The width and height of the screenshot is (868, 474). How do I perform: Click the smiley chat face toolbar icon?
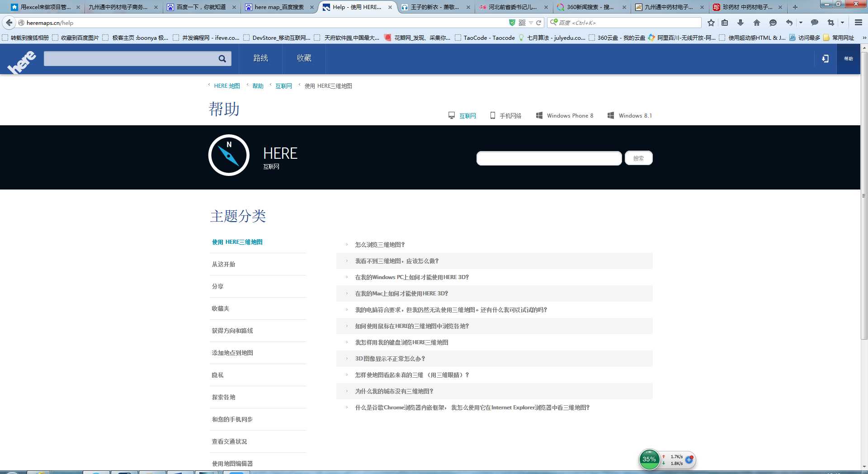pos(773,23)
